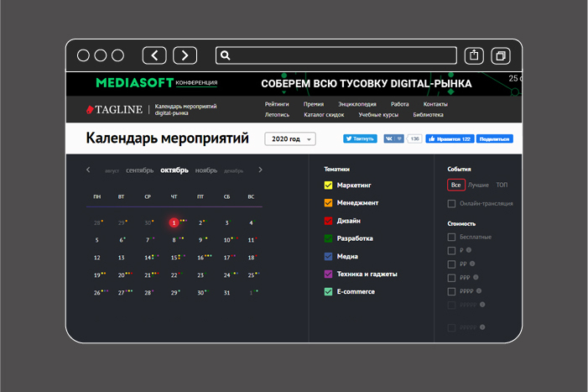Viewport: 588px width, 392px height.
Task: Click the VK like button
Action: (393, 139)
